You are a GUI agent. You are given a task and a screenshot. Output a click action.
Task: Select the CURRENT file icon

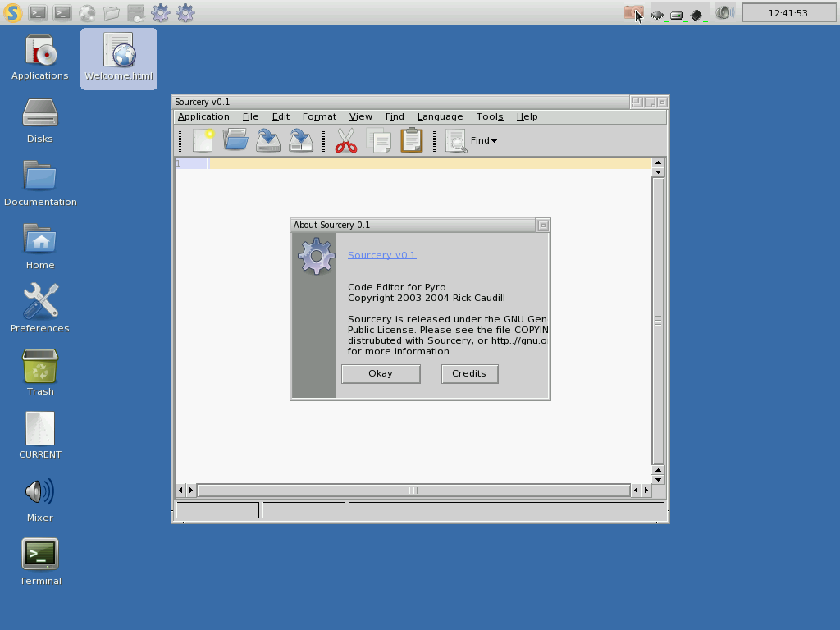[x=40, y=436]
